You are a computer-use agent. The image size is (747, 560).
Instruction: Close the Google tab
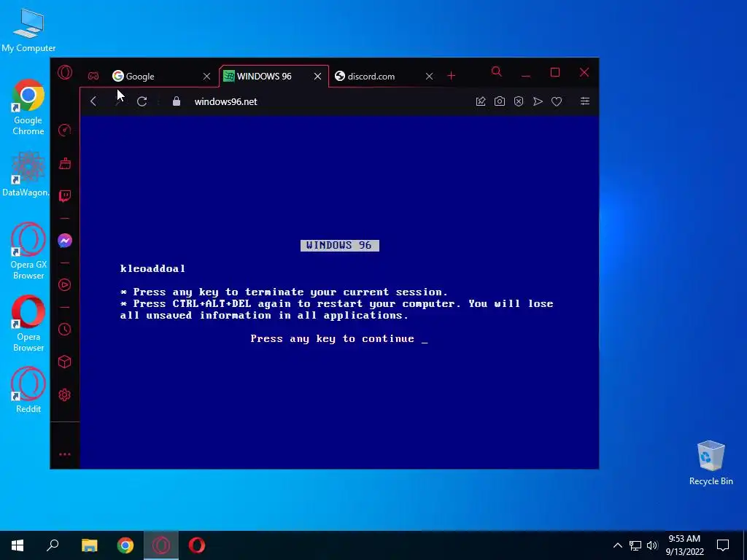click(206, 76)
